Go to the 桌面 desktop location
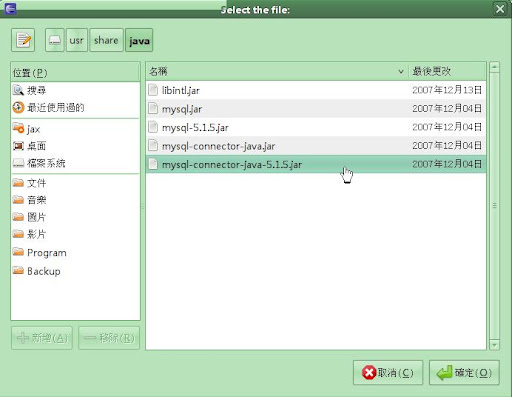This screenshot has height=397, width=512. (75, 146)
